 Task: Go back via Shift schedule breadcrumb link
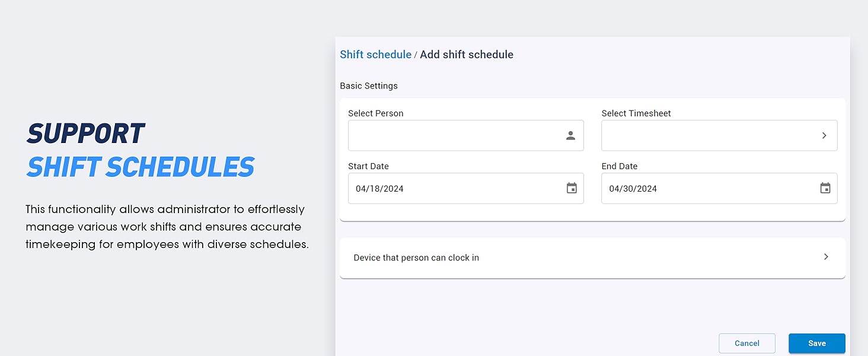pyautogui.click(x=375, y=55)
